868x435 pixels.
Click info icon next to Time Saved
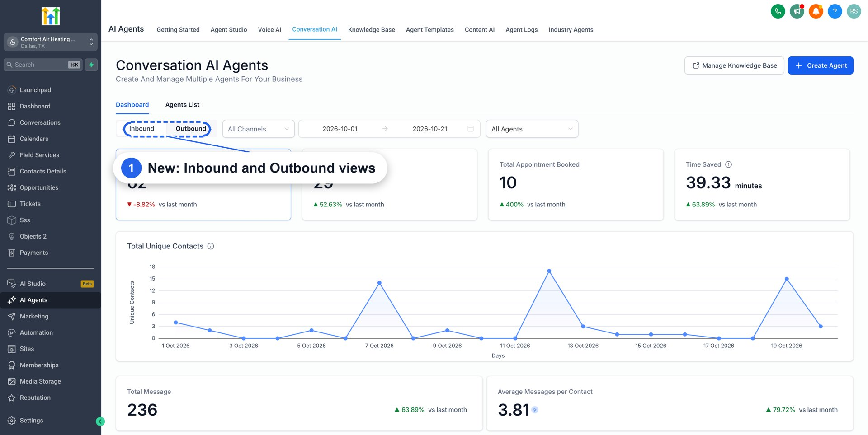(x=728, y=164)
